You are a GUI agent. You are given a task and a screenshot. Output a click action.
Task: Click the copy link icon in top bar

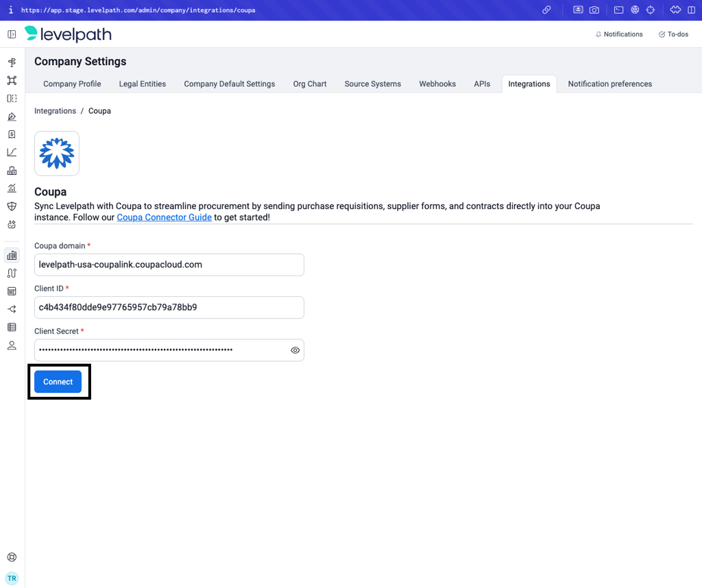pos(546,10)
